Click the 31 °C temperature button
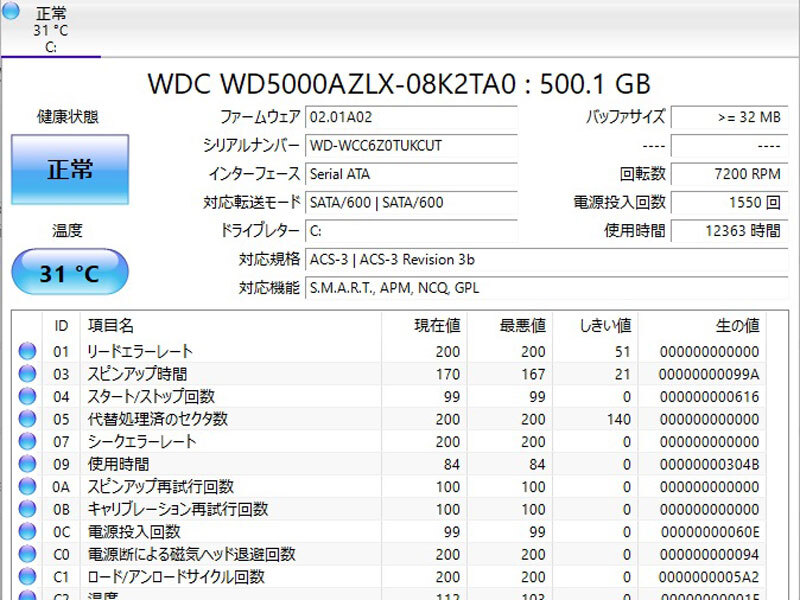The height and width of the screenshot is (600, 800). tap(70, 272)
